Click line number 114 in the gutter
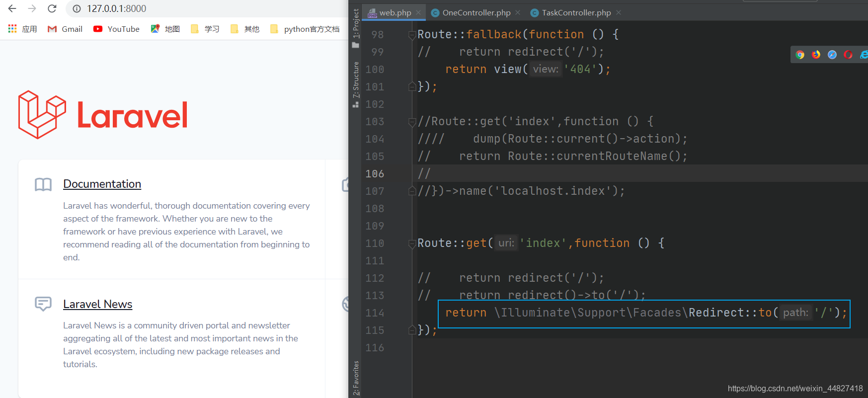Image resolution: width=868 pixels, height=398 pixels. [375, 313]
